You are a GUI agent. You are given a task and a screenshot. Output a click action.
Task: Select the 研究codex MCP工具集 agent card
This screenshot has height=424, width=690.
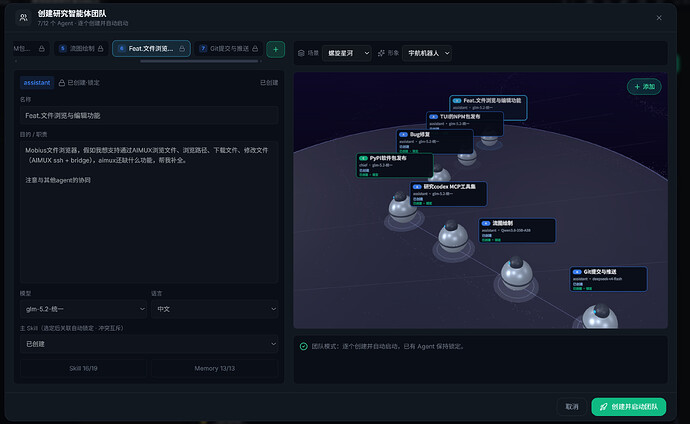click(x=448, y=194)
